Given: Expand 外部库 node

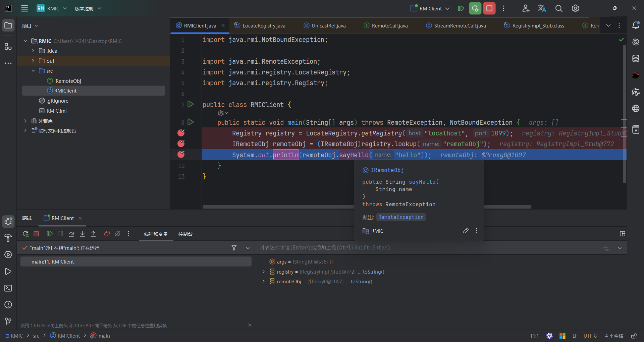Looking at the screenshot, I should click(25, 121).
